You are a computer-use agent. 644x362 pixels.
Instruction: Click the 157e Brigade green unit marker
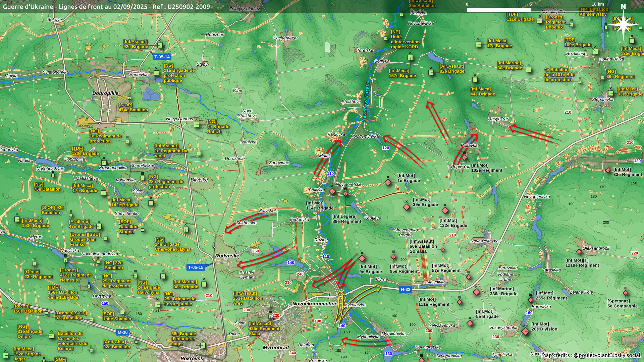click(410, 58)
